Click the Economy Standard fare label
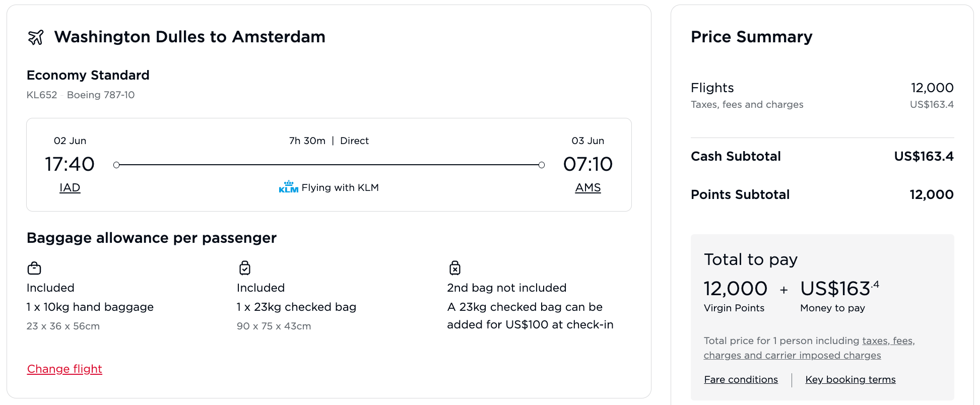This screenshot has height=405, width=980. tap(88, 75)
